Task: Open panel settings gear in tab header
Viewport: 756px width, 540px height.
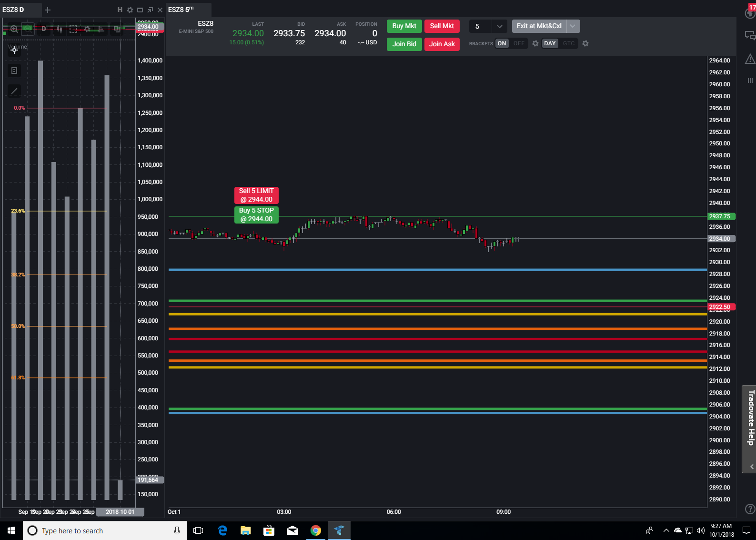Action: [x=130, y=10]
